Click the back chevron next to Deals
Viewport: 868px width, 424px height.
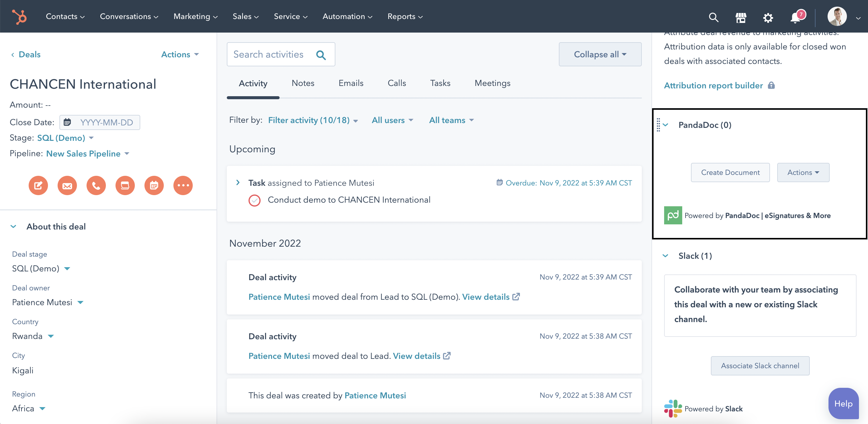point(13,55)
